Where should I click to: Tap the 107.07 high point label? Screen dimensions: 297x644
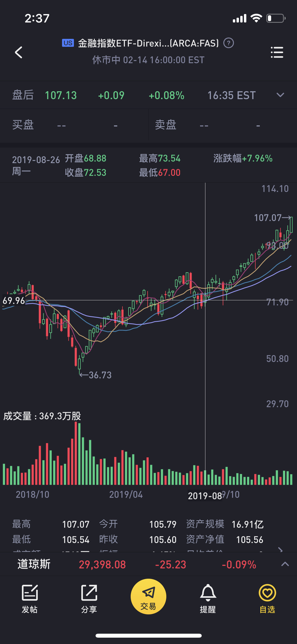tap(268, 218)
